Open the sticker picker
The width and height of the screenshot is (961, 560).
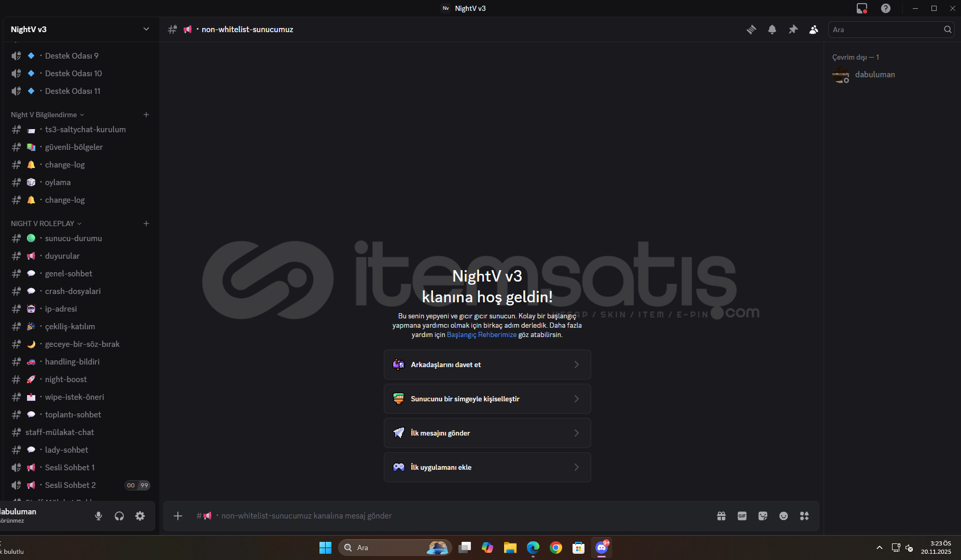(x=762, y=516)
